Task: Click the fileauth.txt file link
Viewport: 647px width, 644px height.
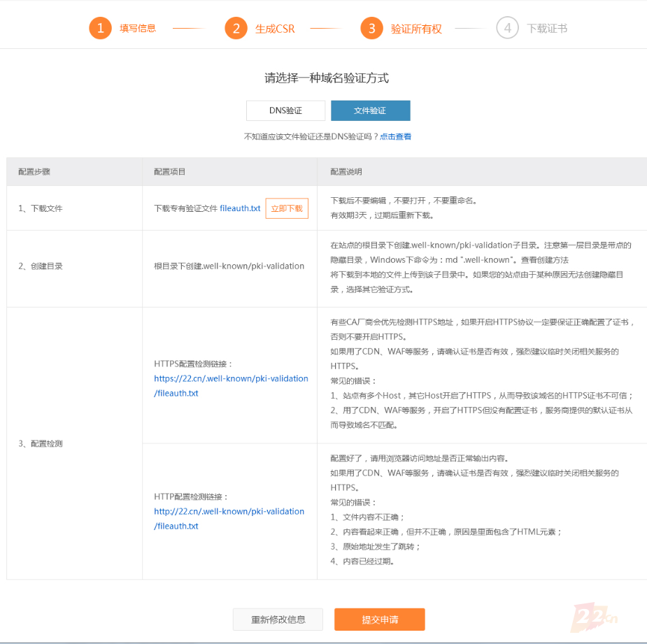Action: pos(240,208)
